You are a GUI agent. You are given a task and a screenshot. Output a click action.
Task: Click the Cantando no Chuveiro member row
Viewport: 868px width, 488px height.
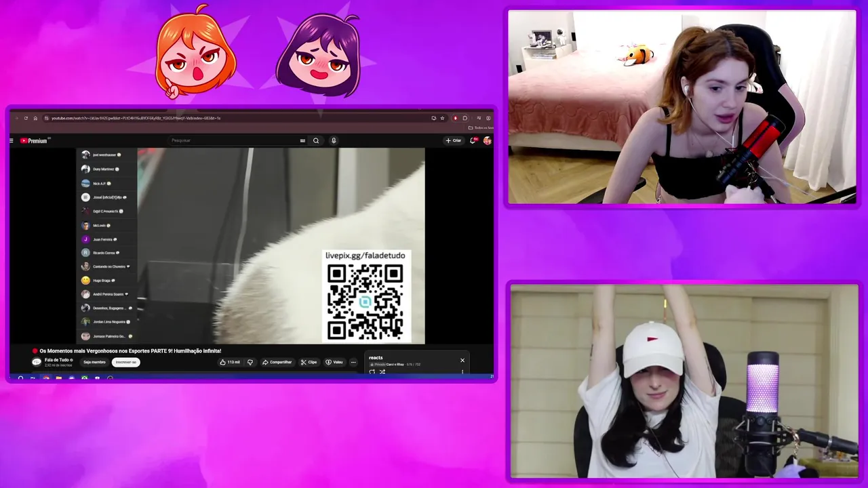106,266
